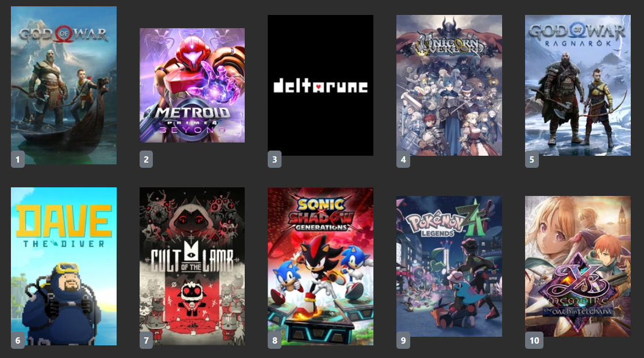Click rank badge number 1
644x358 pixels.
point(18,160)
